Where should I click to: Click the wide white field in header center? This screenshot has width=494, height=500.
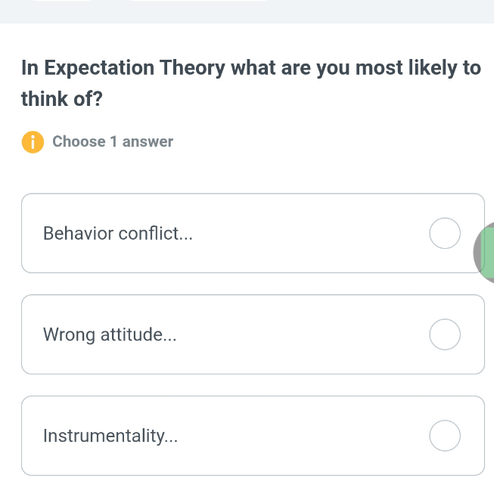coord(198,1)
